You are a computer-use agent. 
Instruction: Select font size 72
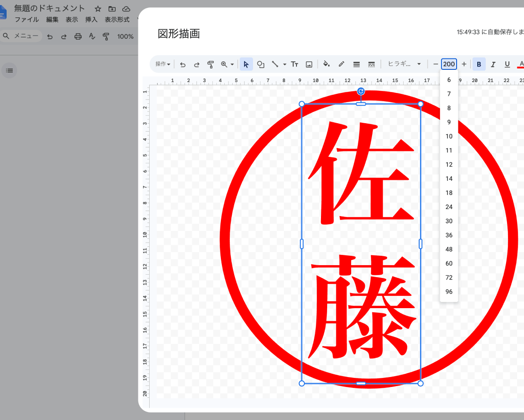point(449,277)
